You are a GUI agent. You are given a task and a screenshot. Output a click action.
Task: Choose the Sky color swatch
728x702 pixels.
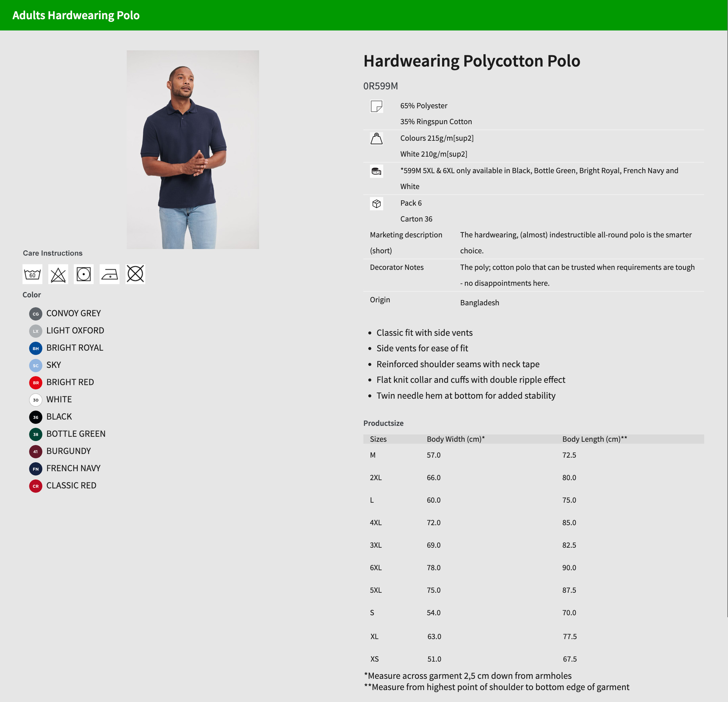pyautogui.click(x=36, y=365)
